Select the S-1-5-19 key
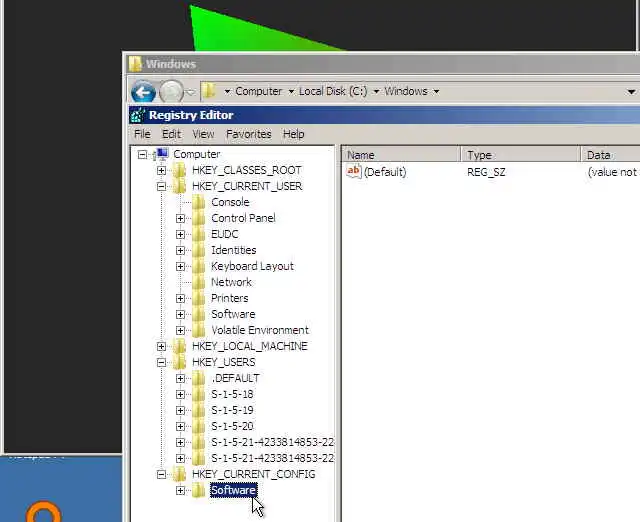The height and width of the screenshot is (522, 640). [232, 410]
